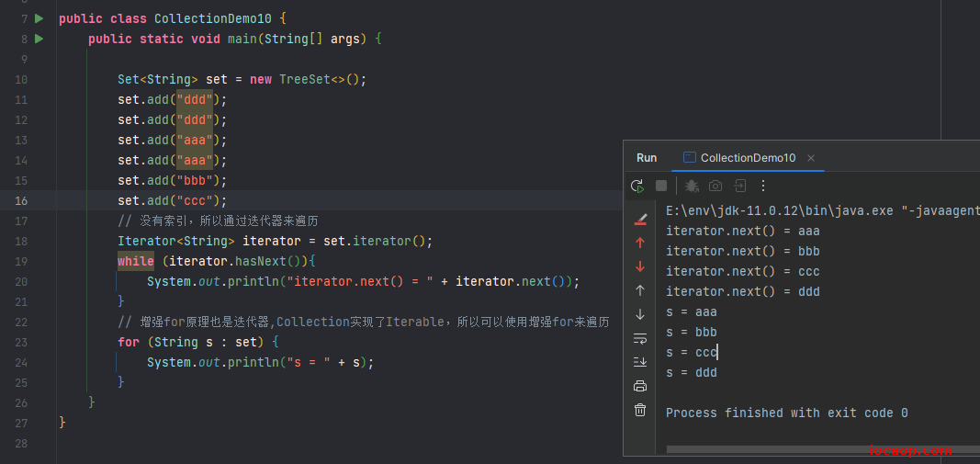
Task: Click the Stop button in Run toolbar
Action: click(661, 186)
